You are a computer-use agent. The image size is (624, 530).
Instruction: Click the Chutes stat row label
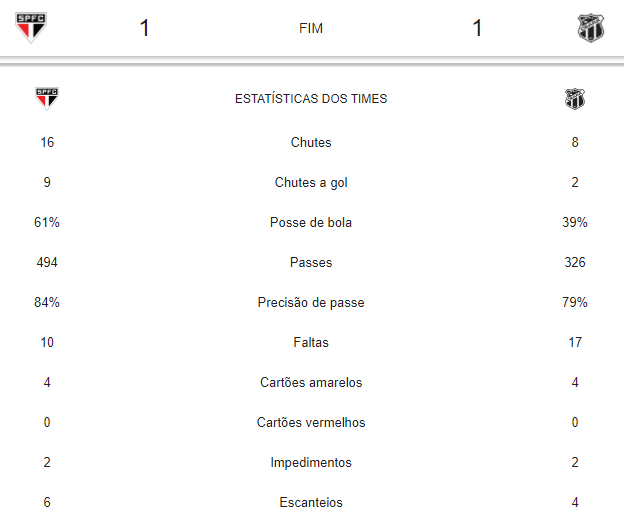coord(311,143)
